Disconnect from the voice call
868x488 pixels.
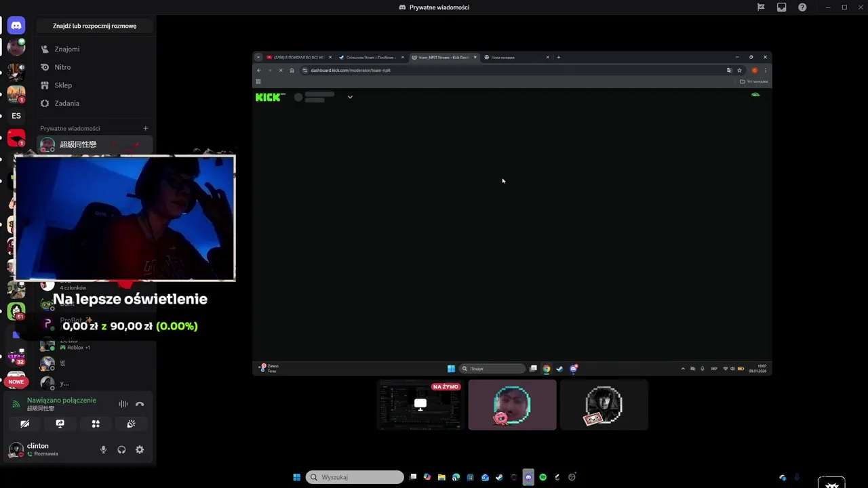(140, 404)
